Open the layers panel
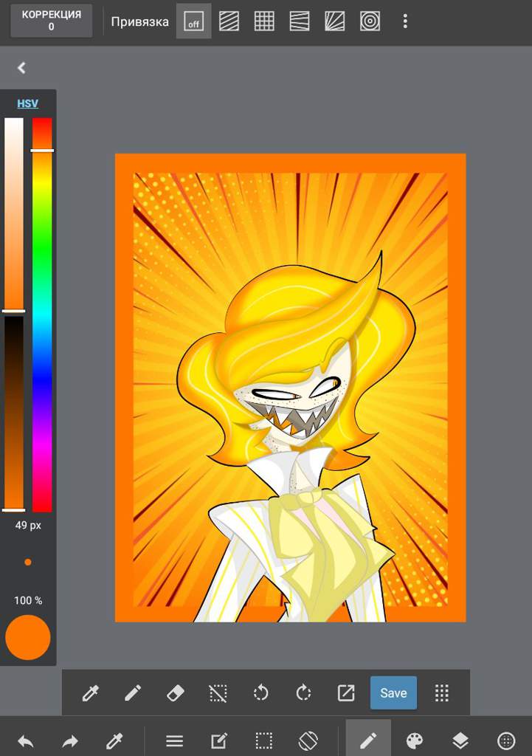This screenshot has width=532, height=756. [460, 740]
